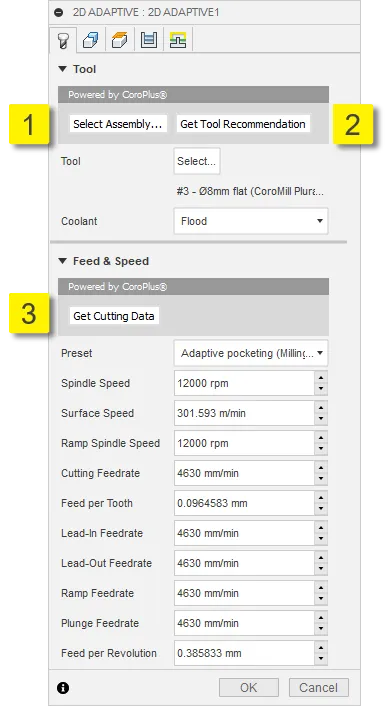390x706 pixels.
Task: Click the tool Select... button
Action: (197, 161)
